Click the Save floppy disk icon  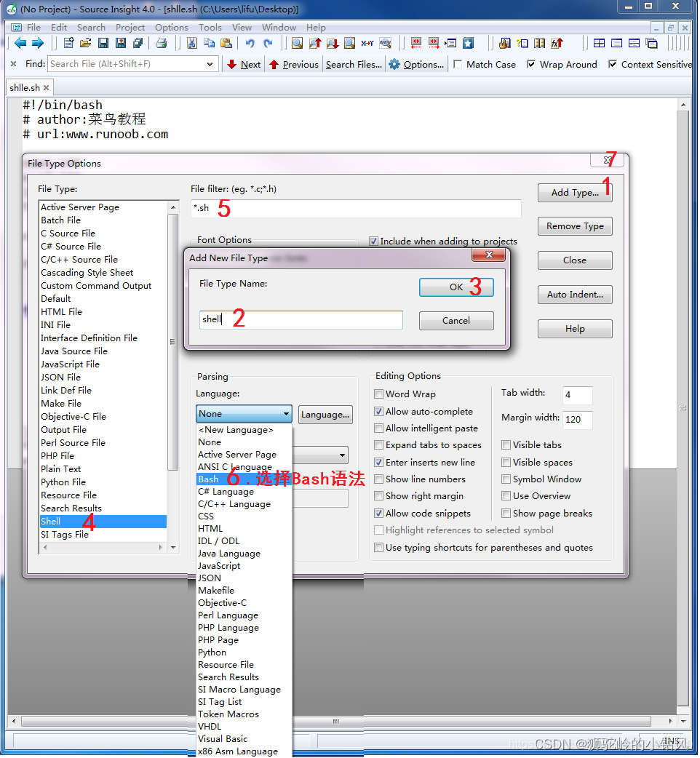tap(103, 43)
